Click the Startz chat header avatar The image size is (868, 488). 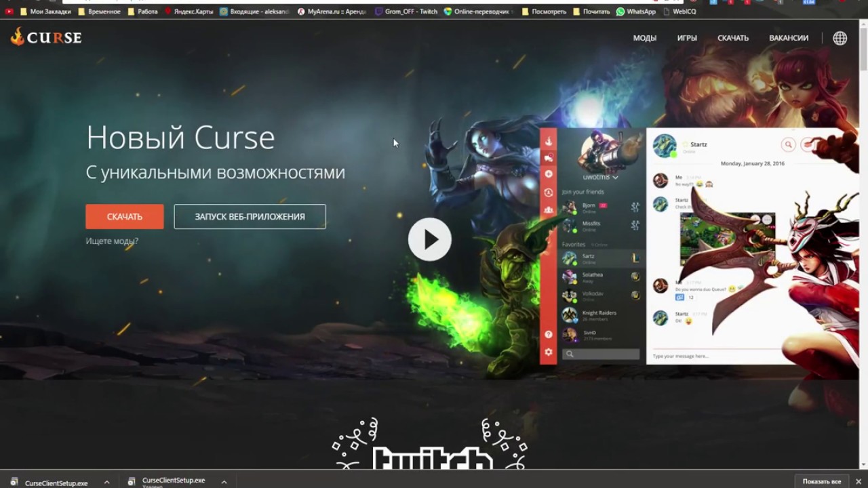665,146
